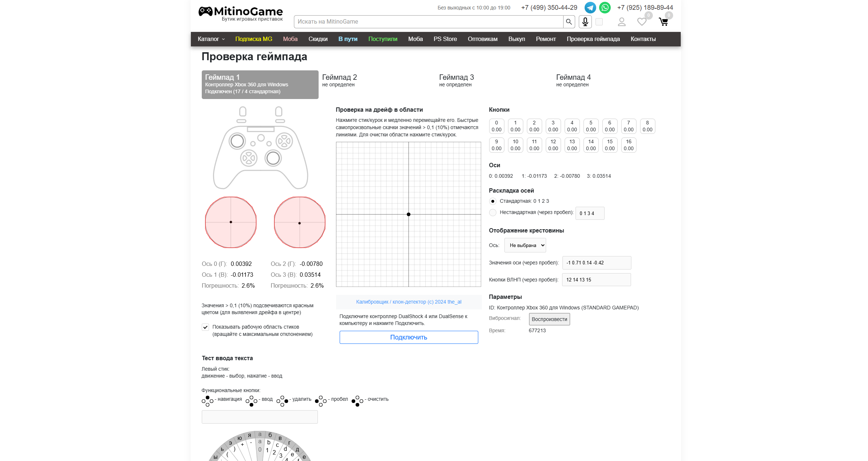Click axis readout '3: 0.03514'

click(x=599, y=176)
